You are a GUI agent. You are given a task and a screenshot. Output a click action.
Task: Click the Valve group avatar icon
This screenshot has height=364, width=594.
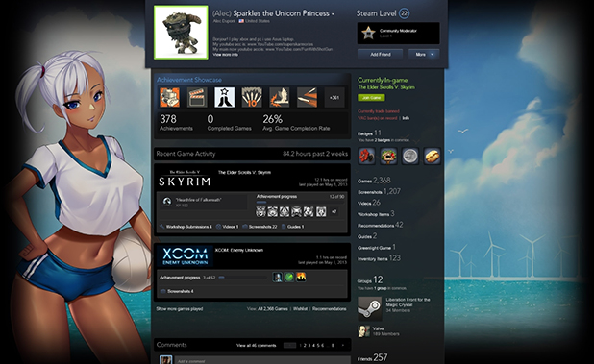tap(363, 331)
